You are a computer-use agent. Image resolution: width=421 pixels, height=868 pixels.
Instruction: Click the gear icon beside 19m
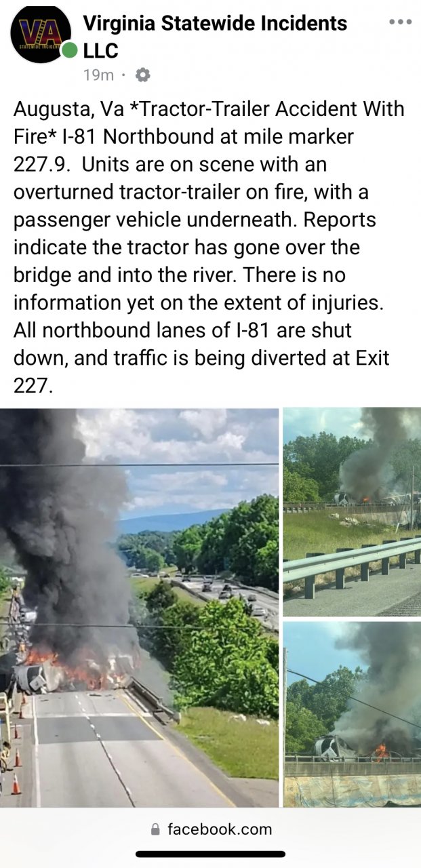click(143, 75)
